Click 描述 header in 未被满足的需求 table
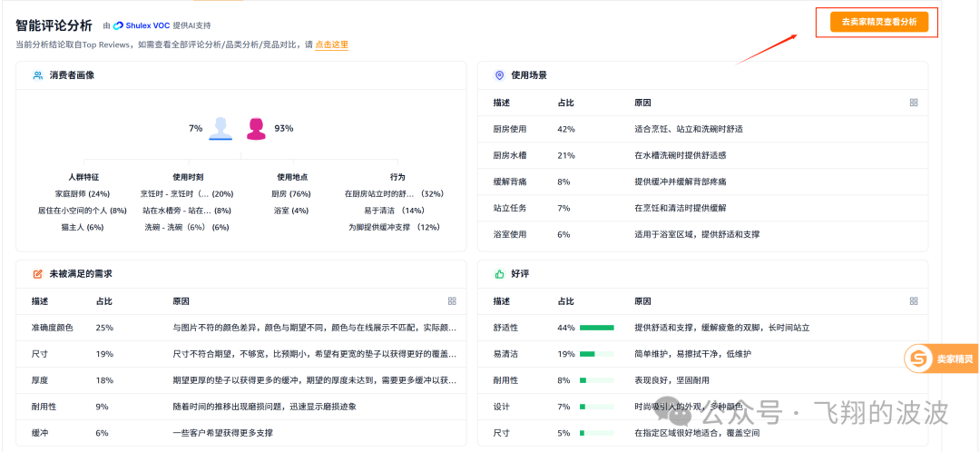This screenshot has width=980, height=452. coord(40,300)
